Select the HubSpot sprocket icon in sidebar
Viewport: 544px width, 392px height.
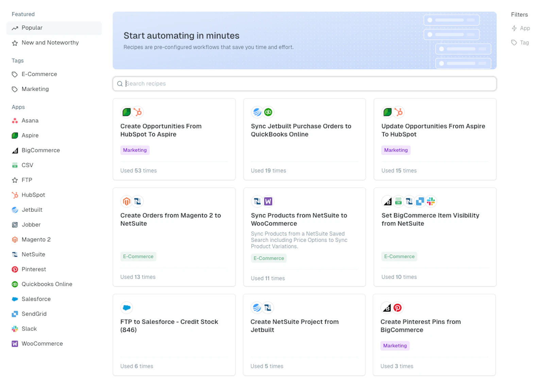click(15, 195)
